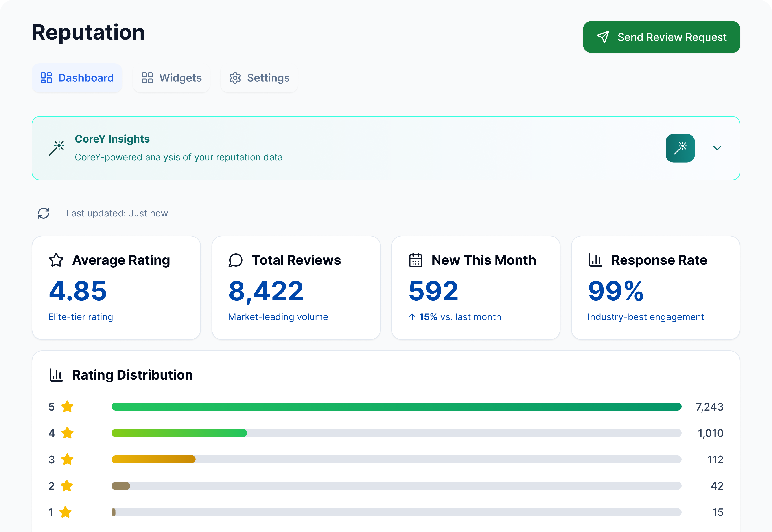Open the Dashboard tab
The height and width of the screenshot is (532, 772).
(x=77, y=78)
